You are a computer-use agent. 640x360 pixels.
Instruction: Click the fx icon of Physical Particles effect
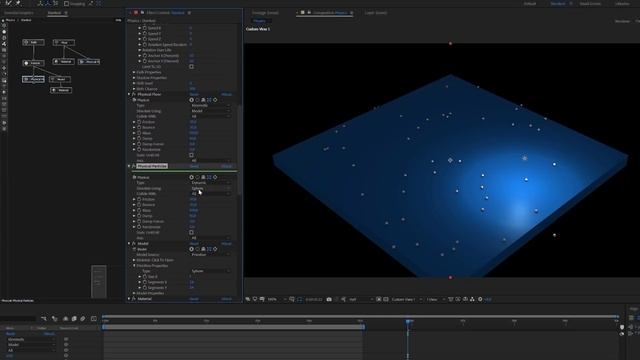point(134,166)
